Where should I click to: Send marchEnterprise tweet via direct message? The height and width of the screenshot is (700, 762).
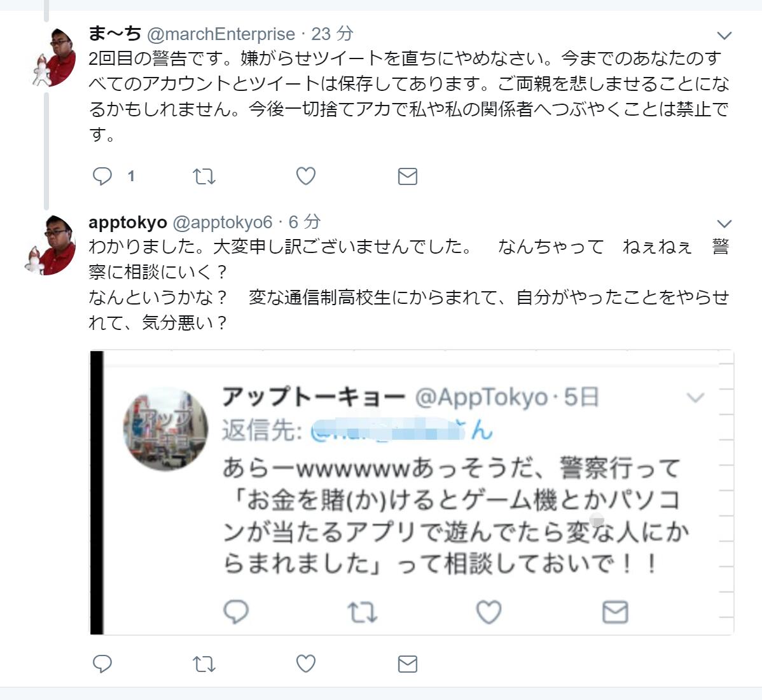(x=407, y=176)
